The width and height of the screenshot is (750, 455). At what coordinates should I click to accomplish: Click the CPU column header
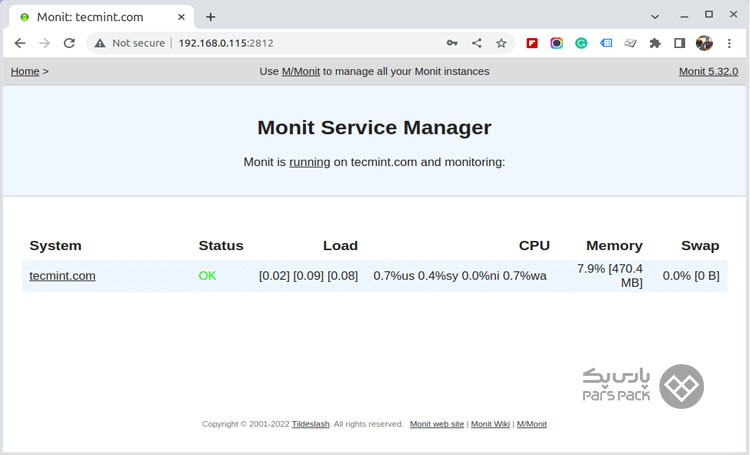(x=534, y=245)
